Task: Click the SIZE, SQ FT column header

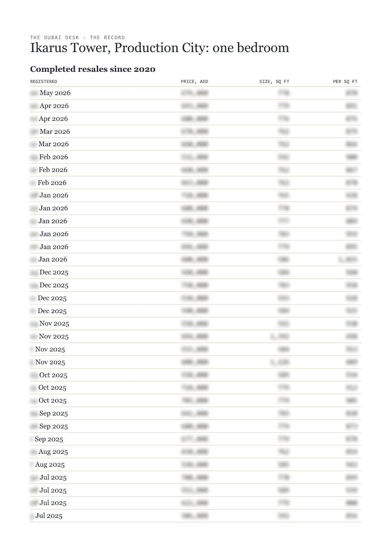Action: [274, 81]
